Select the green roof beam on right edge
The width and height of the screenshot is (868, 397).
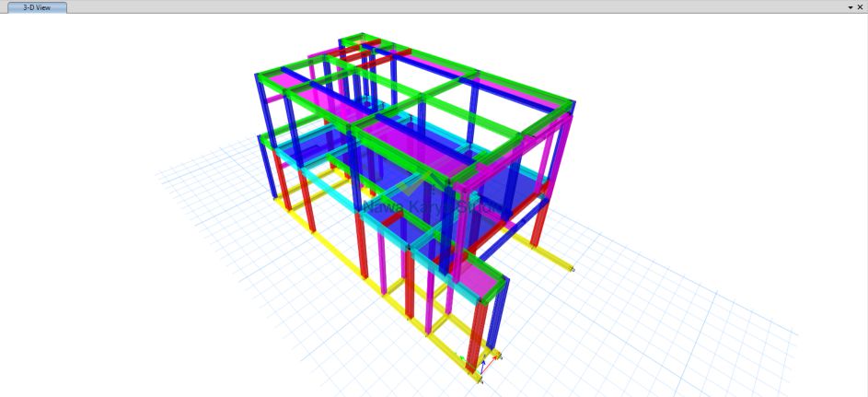click(523, 85)
